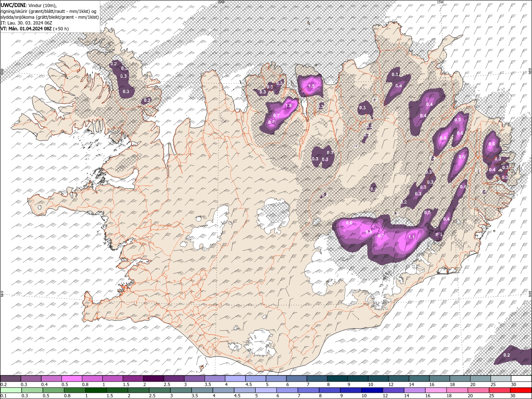Pick the lower scale swatch between 14 and 16

pyautogui.click(x=414, y=390)
